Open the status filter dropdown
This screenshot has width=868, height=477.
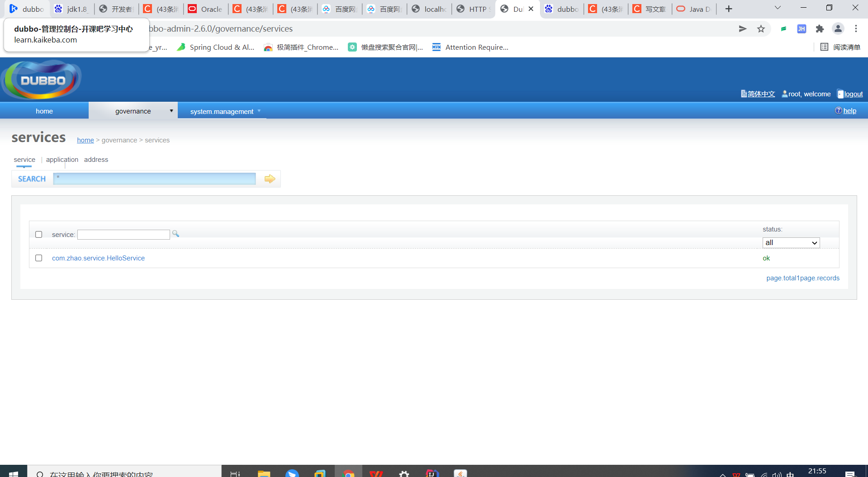791,243
